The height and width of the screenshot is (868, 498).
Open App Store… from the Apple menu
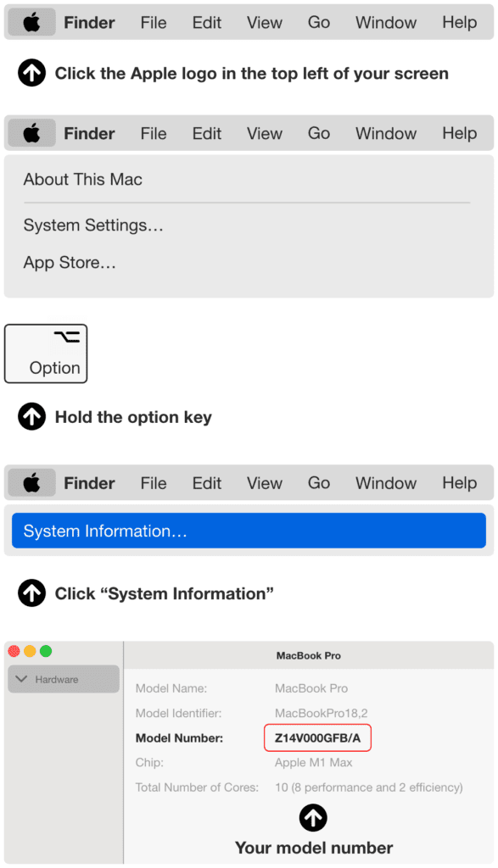click(70, 263)
